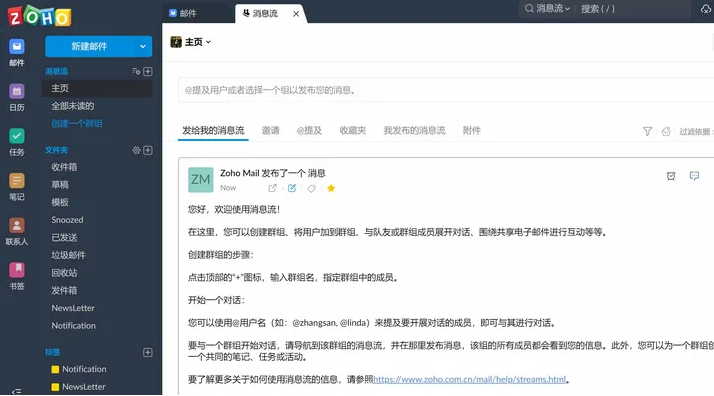Open the Tasks (任务) sidebar icon
Image resolution: width=714 pixels, height=396 pixels.
point(17,142)
